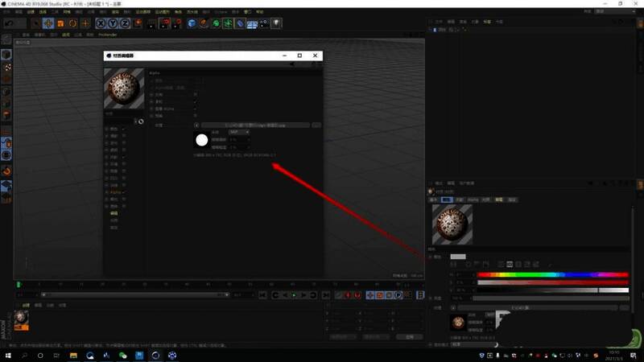Toggle the X axis lock
This screenshot has height=362, width=644.
pos(101,23)
